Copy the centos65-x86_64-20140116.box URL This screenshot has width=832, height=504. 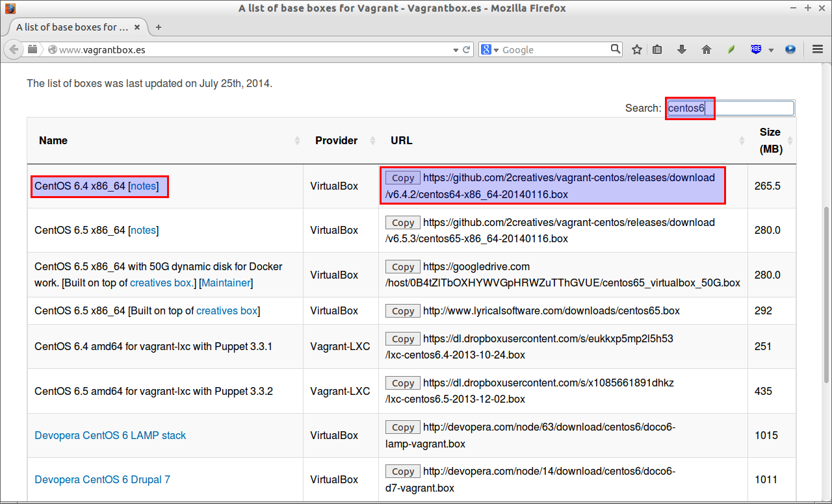(403, 223)
